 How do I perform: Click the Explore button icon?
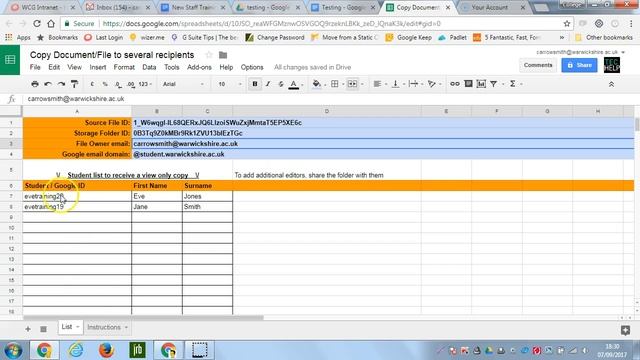click(x=625, y=330)
